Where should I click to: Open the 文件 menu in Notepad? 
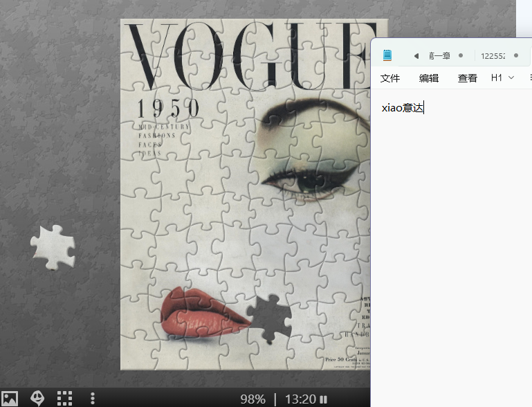(x=390, y=78)
